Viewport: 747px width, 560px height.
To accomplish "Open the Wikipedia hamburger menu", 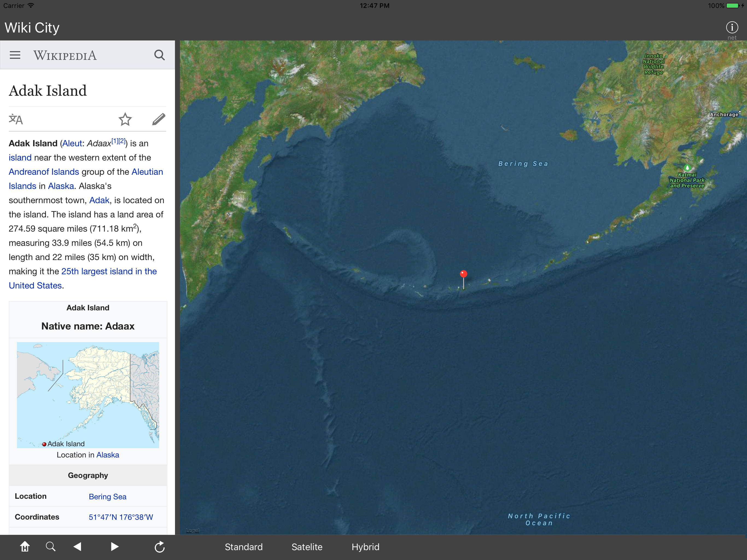I will (15, 55).
